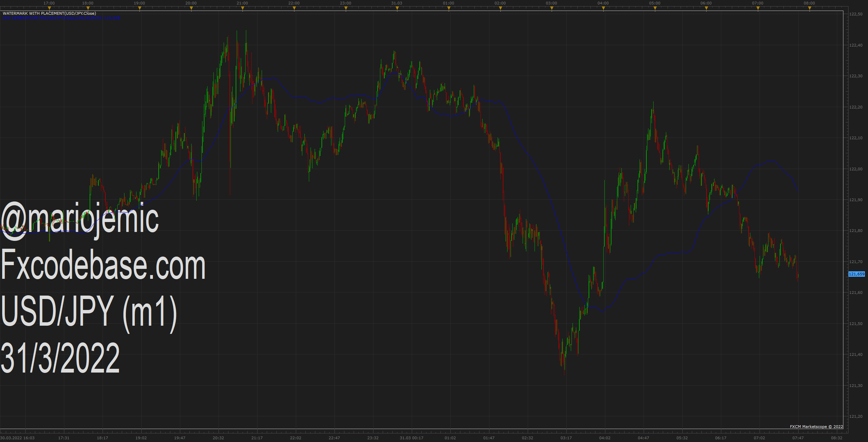This screenshot has height=442, width=868.
Task: Click the 04:47 bottom time axis label
Action: (x=643, y=438)
